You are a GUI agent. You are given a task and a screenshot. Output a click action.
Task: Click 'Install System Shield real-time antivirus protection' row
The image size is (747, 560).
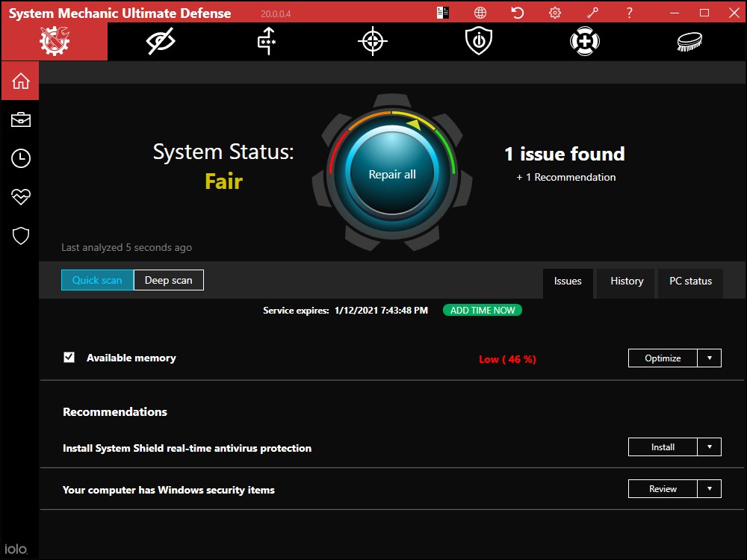point(392,447)
